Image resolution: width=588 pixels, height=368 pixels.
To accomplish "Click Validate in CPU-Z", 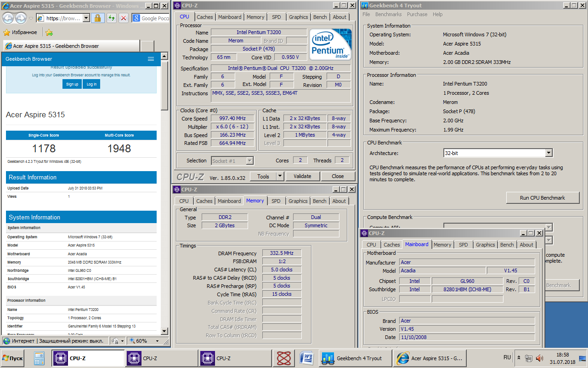I will coord(302,176).
